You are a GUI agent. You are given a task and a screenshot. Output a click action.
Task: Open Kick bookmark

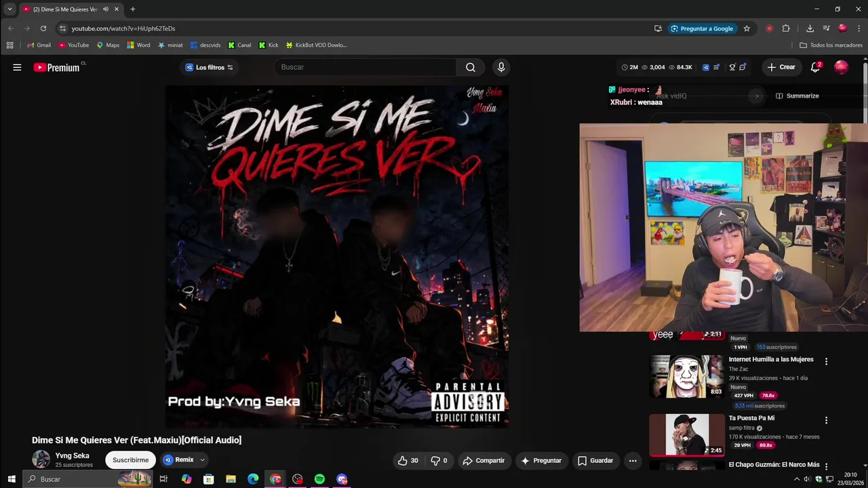(x=269, y=45)
